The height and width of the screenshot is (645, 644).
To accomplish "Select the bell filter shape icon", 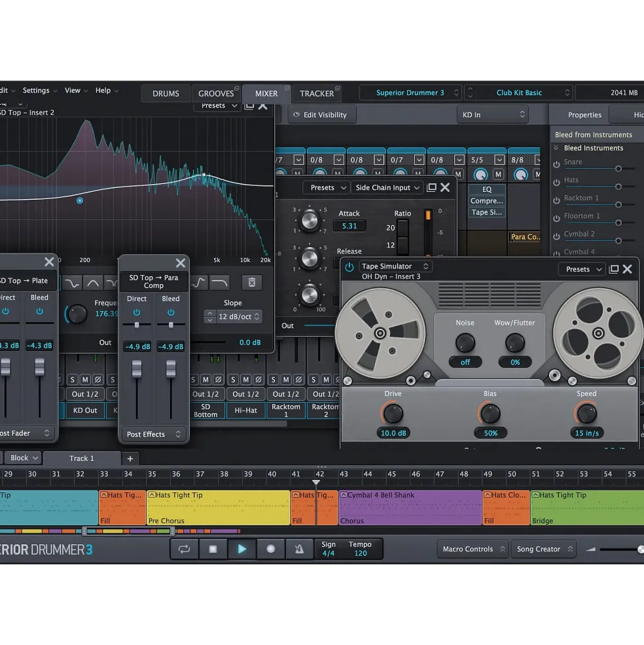I will (x=93, y=283).
